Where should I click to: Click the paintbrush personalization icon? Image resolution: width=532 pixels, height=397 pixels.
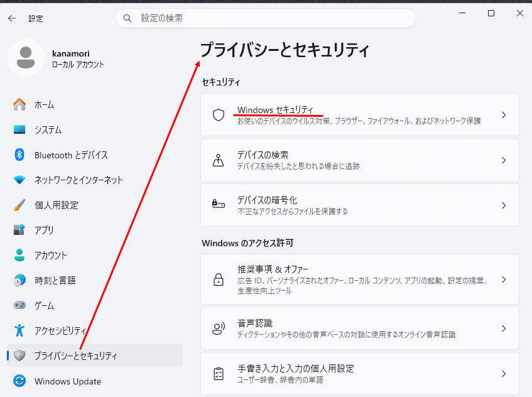pos(19,205)
